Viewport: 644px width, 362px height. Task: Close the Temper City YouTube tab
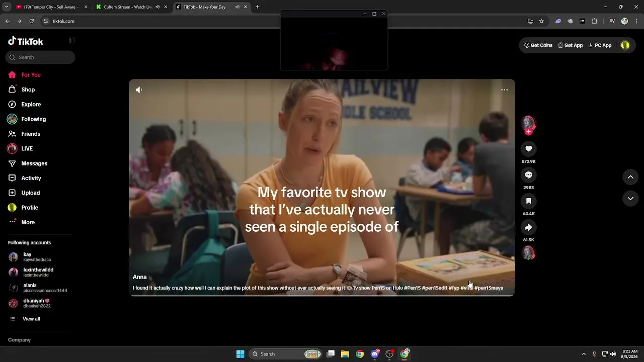(x=86, y=7)
